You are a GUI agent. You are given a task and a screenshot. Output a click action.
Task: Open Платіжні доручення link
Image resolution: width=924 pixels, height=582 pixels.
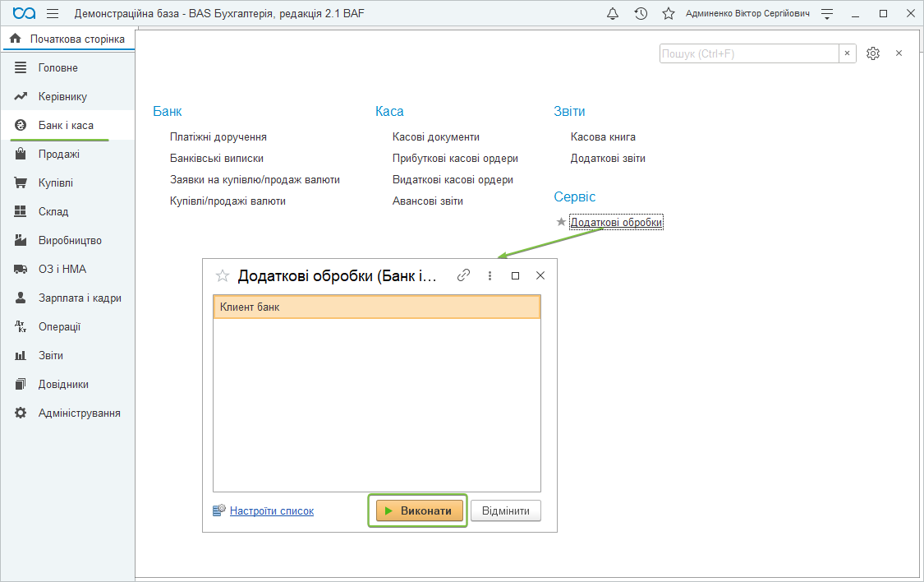218,137
